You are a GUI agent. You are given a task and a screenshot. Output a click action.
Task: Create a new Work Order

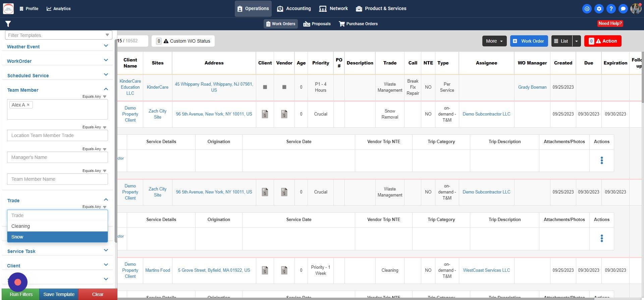(x=529, y=41)
